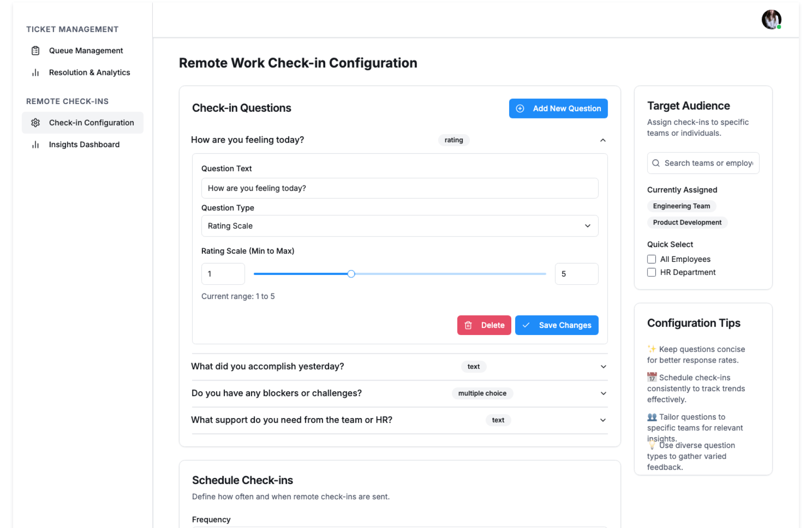Click the Product Development assigned tag
Screen dimensions: 812x528
(x=687, y=223)
